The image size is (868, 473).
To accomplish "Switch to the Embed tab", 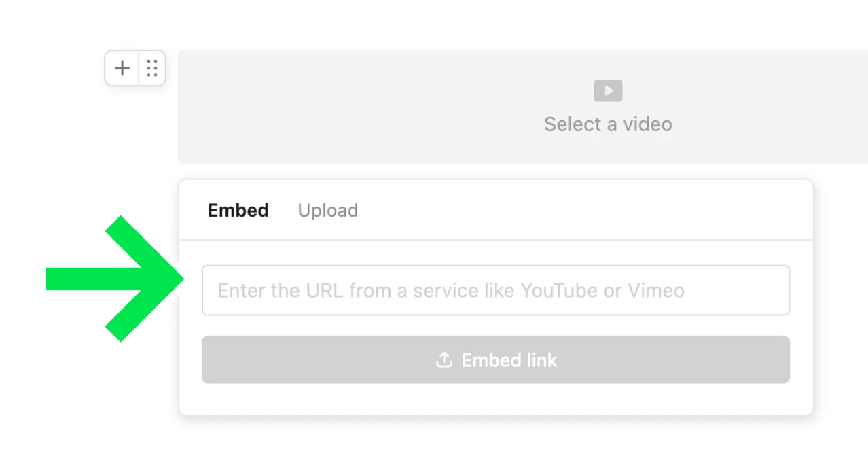I will coord(238,211).
